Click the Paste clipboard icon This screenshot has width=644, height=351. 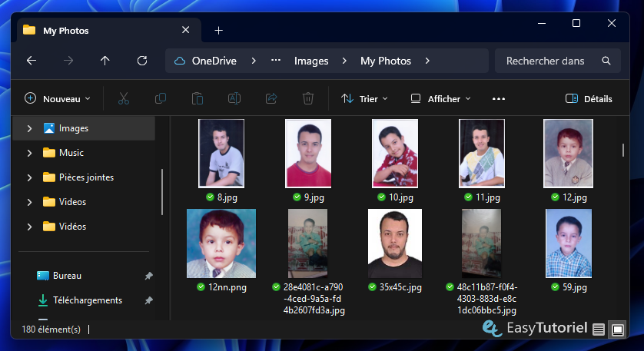point(198,98)
